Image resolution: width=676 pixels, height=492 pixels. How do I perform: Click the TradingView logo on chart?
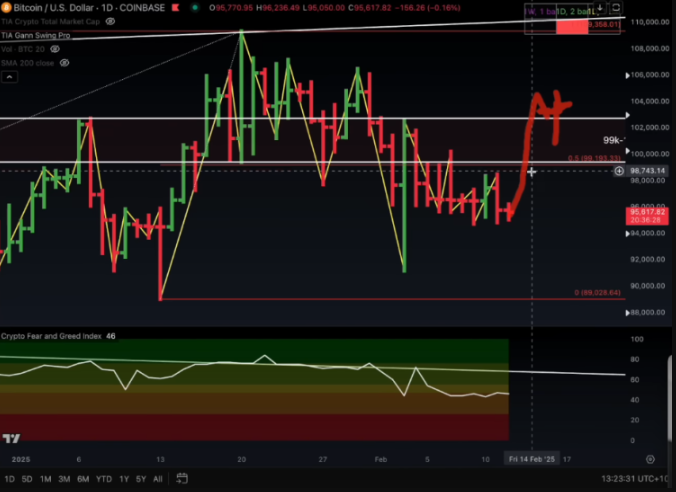click(x=12, y=439)
